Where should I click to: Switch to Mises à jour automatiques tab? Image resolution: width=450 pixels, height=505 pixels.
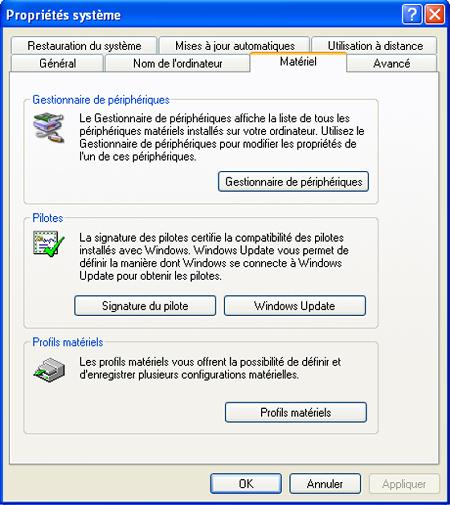tap(235, 45)
